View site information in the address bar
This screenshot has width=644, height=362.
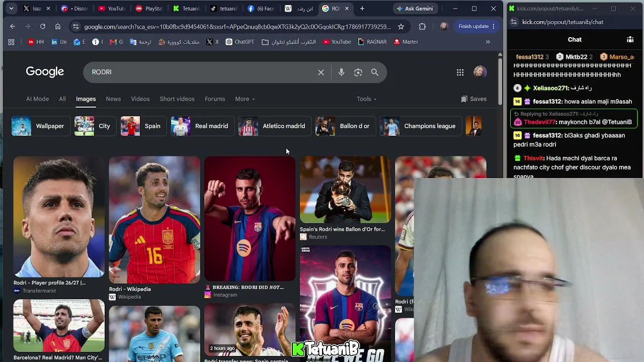pyautogui.click(x=75, y=27)
